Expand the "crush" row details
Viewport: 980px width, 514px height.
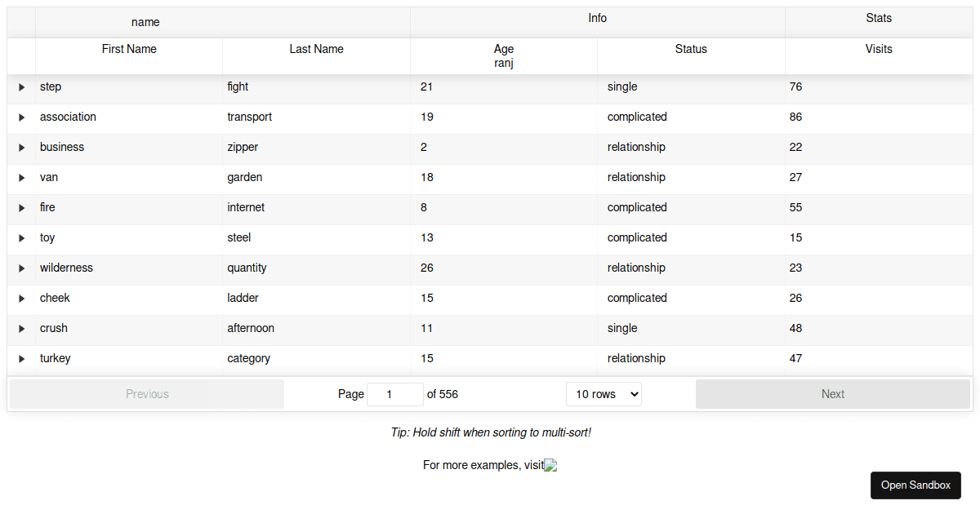click(21, 328)
